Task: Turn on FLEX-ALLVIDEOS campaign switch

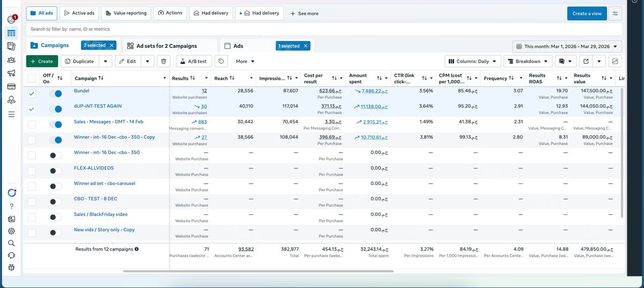Action: (55, 171)
